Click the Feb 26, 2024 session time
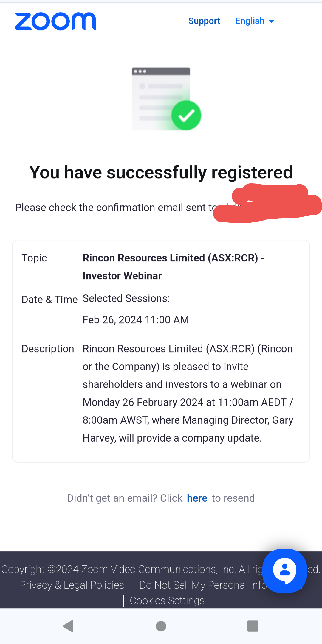The image size is (322, 644). pyautogui.click(x=136, y=320)
